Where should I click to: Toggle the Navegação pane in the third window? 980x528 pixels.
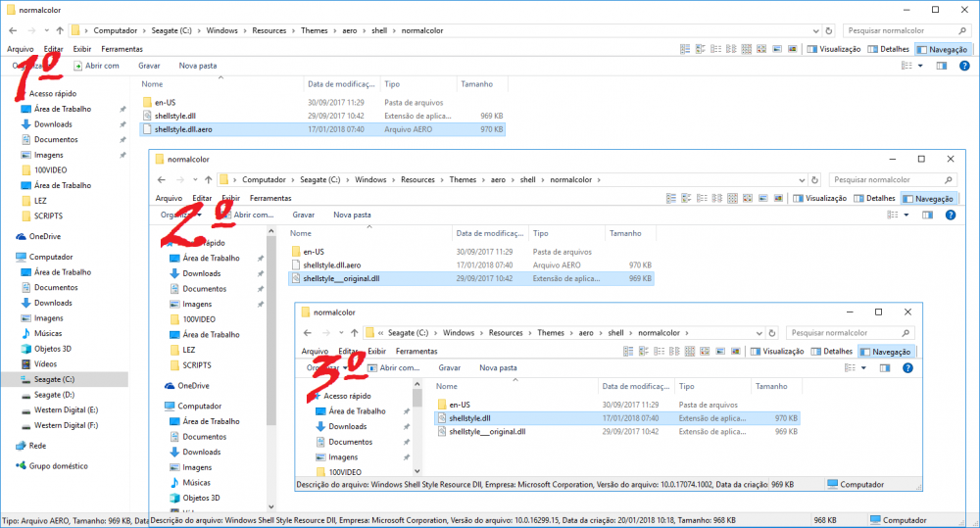887,351
